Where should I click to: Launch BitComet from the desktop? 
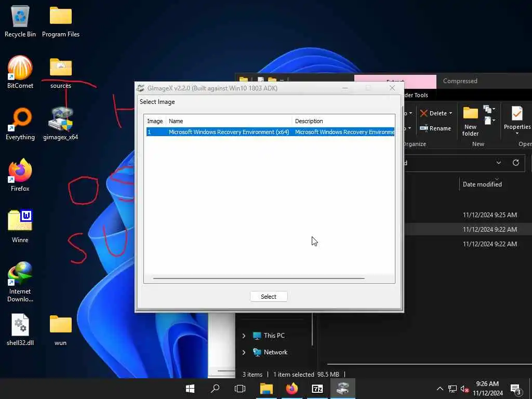[x=20, y=72]
